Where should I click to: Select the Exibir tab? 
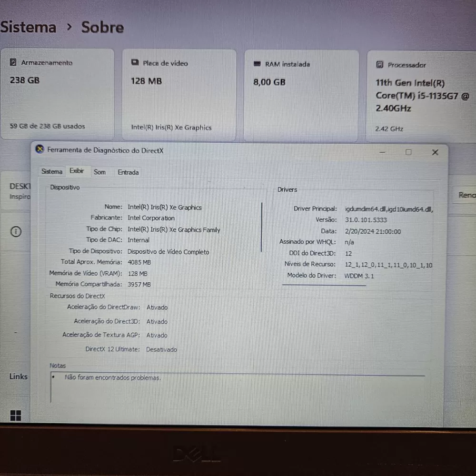click(77, 171)
